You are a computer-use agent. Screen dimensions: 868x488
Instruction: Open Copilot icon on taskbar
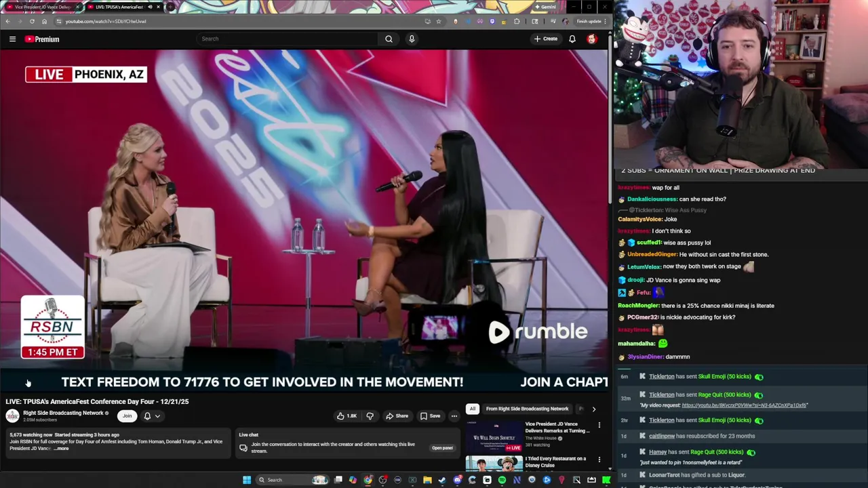click(x=353, y=480)
